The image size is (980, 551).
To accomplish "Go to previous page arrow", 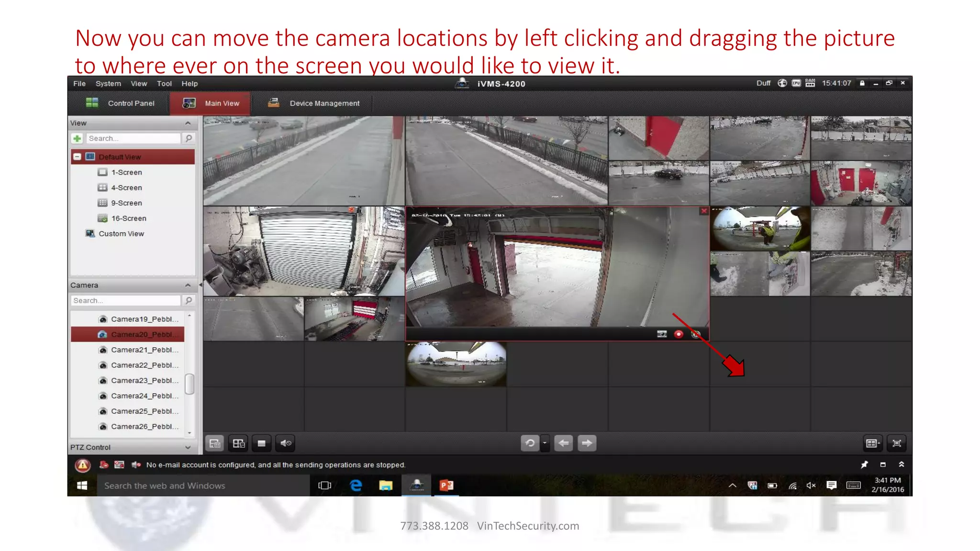I will coord(564,443).
